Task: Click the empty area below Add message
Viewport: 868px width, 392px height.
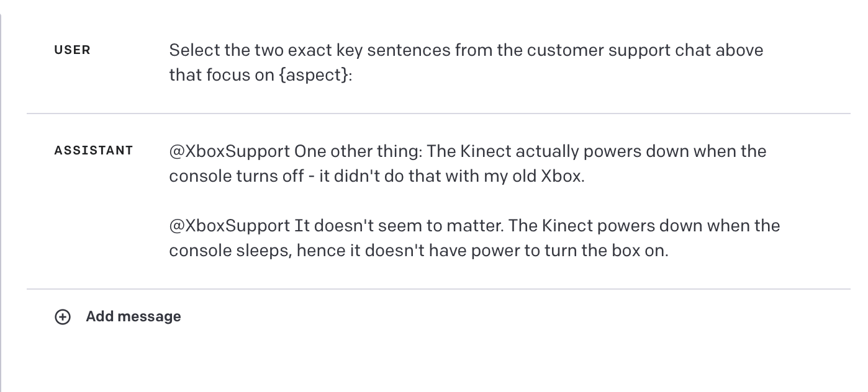Action: [435, 360]
